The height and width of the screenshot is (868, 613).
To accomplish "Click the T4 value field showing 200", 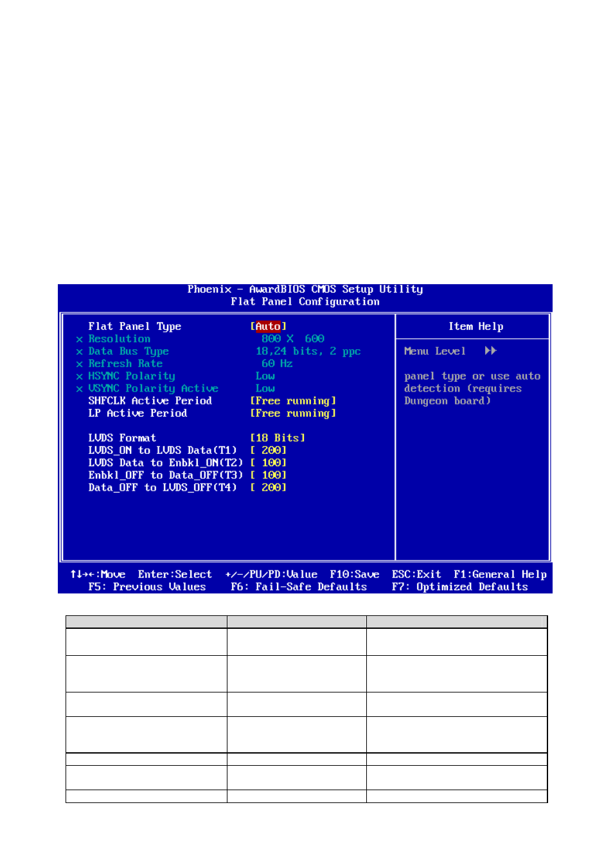I will click(269, 487).
